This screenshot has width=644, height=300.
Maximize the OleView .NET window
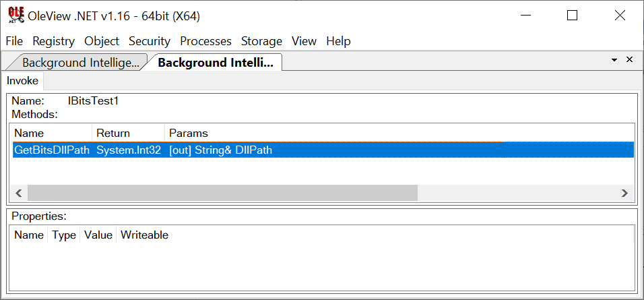(x=573, y=16)
